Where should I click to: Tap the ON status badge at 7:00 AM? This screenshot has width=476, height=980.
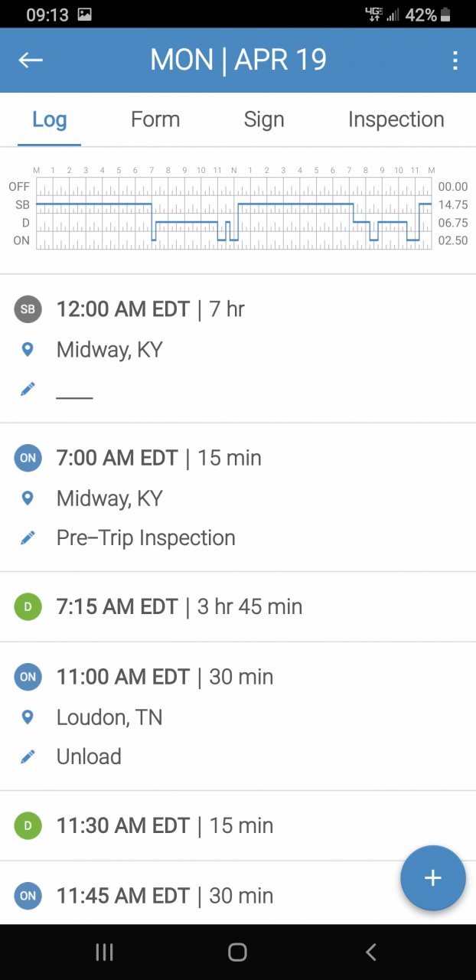28,458
